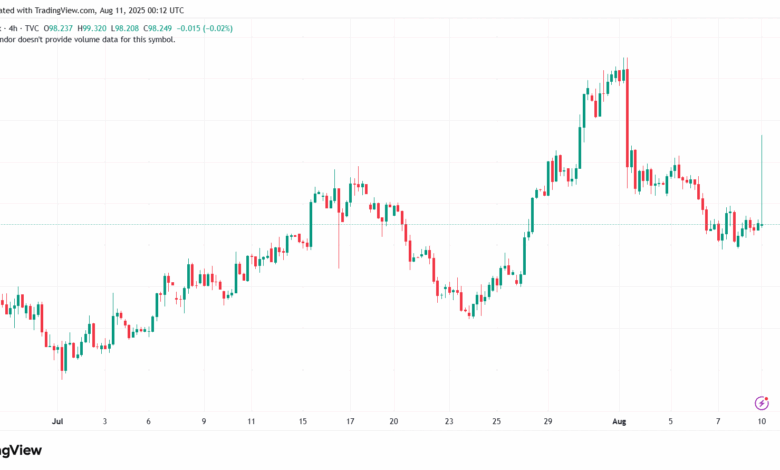This screenshot has height=470, width=780.
Task: Click the 23 date label on time axis
Action: (449, 421)
